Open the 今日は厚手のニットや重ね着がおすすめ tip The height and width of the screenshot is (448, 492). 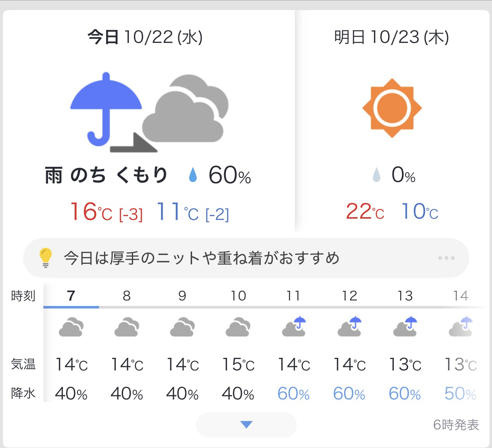point(201,258)
